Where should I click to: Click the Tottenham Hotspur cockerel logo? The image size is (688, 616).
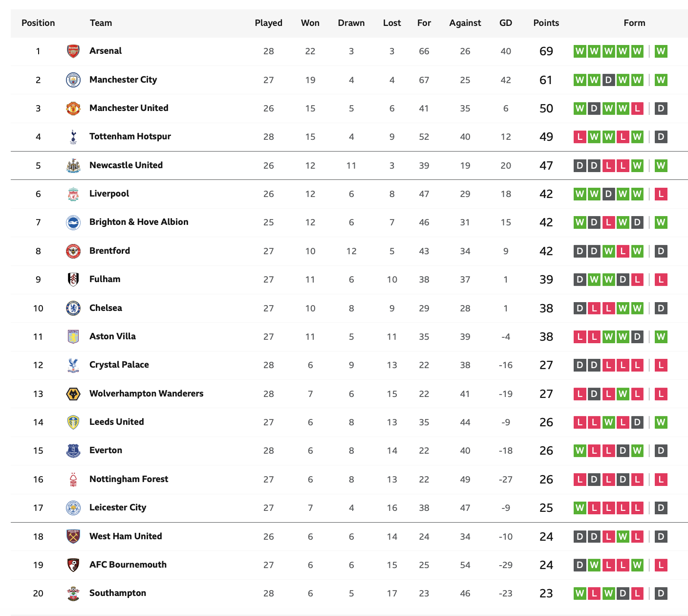[x=73, y=137]
